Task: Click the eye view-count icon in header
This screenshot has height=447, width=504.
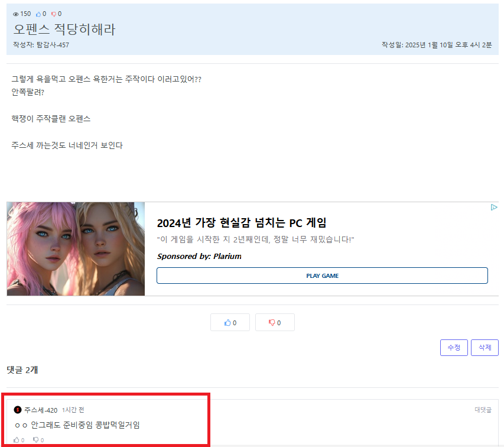Action: point(16,14)
